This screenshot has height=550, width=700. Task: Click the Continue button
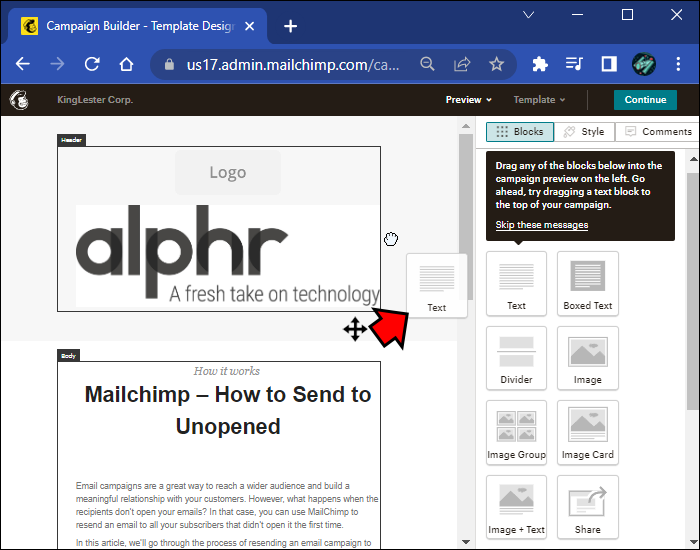point(645,100)
